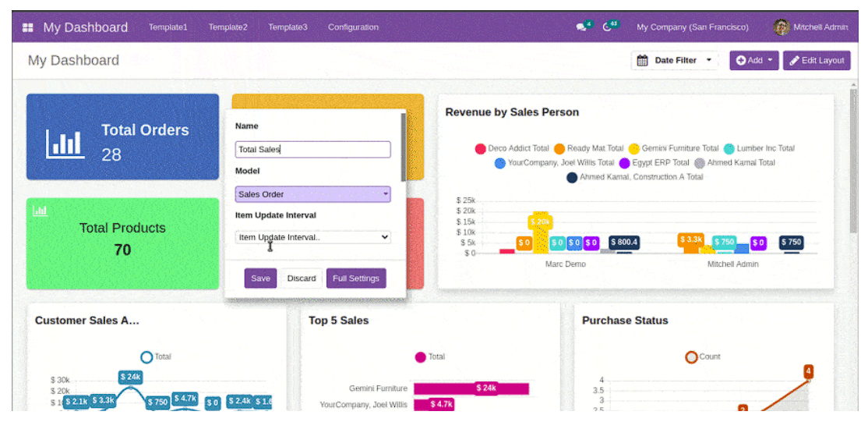Open the chat messages icon

[x=581, y=27]
